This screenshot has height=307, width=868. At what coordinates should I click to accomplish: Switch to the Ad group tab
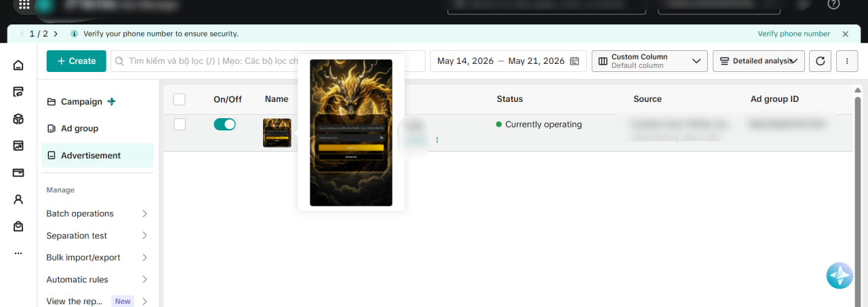[97, 128]
